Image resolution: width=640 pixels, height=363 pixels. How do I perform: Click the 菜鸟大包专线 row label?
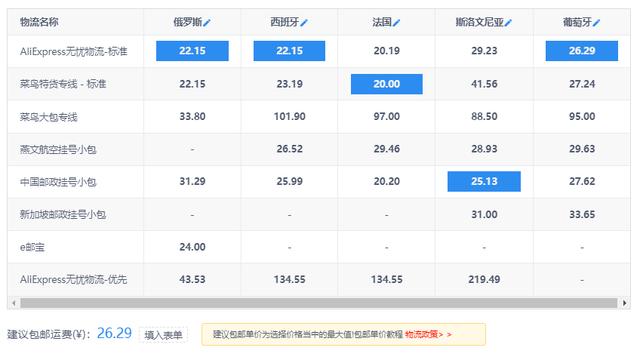pos(49,117)
